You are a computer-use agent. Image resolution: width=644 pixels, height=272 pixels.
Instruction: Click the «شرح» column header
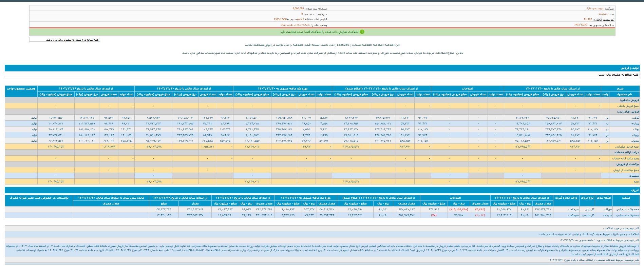click(x=620, y=89)
